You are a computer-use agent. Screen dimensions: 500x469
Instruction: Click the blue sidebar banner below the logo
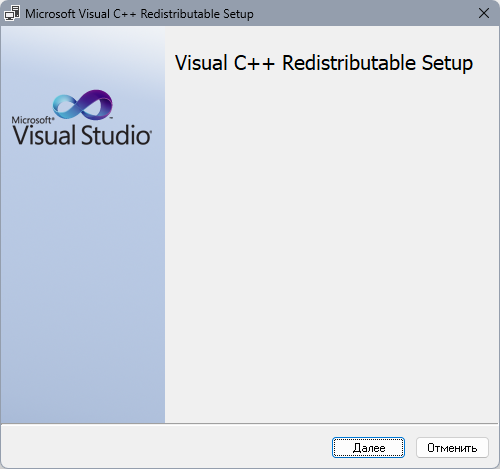pos(83,283)
